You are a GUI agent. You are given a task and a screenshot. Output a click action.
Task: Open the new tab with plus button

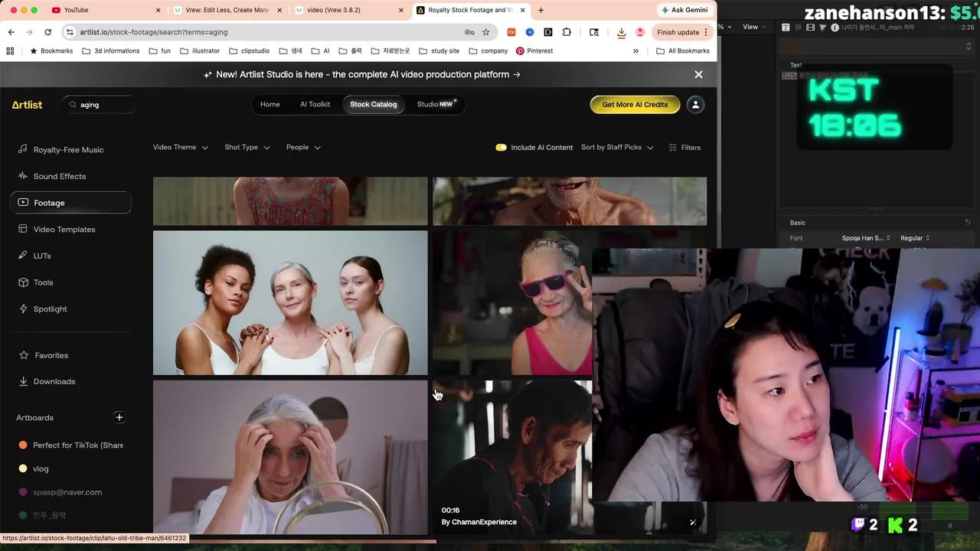541,10
